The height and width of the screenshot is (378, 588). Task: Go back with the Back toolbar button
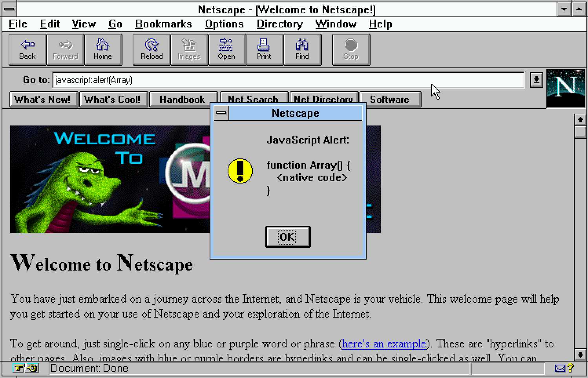27,50
